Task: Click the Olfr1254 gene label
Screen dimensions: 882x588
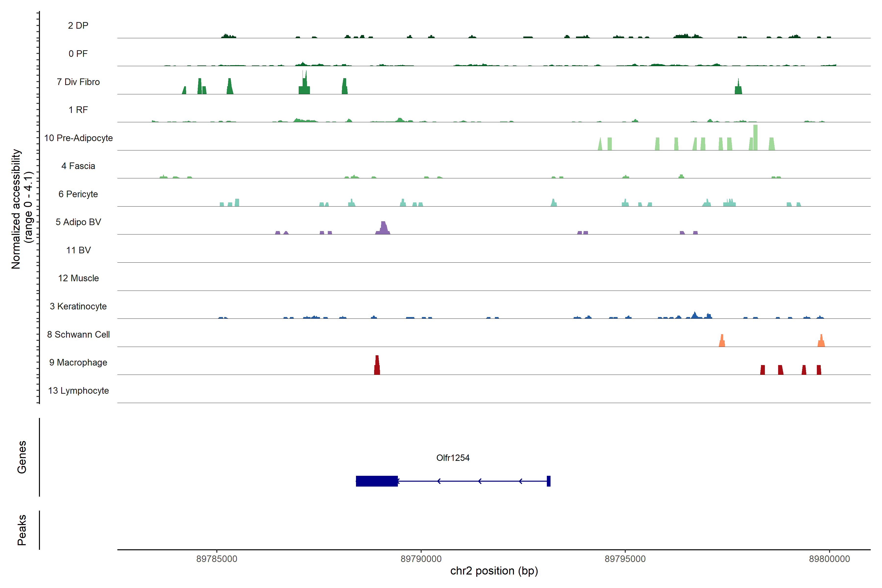Action: coord(453,457)
